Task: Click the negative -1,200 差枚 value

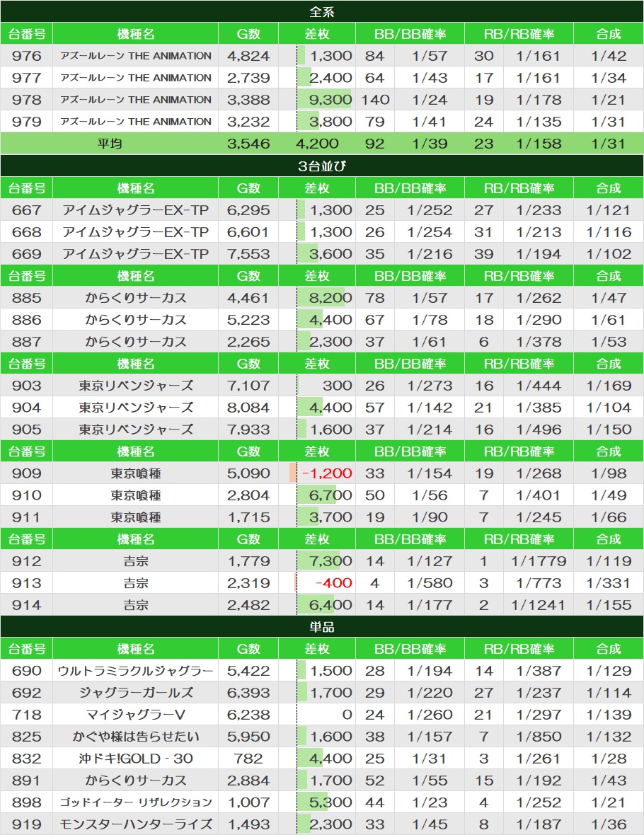Action: pyautogui.click(x=326, y=473)
